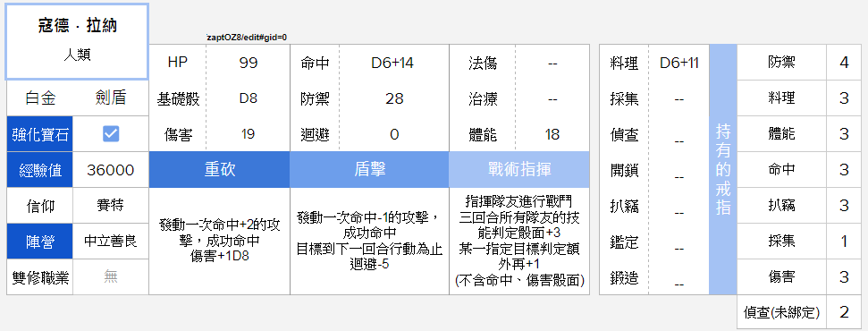Click the 重砍 skill header
868x331 pixels.
point(220,170)
